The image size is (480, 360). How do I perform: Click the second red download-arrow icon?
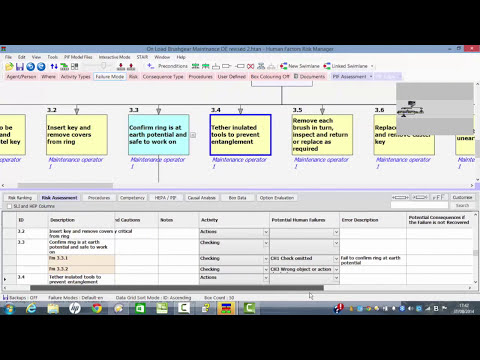(131, 66)
